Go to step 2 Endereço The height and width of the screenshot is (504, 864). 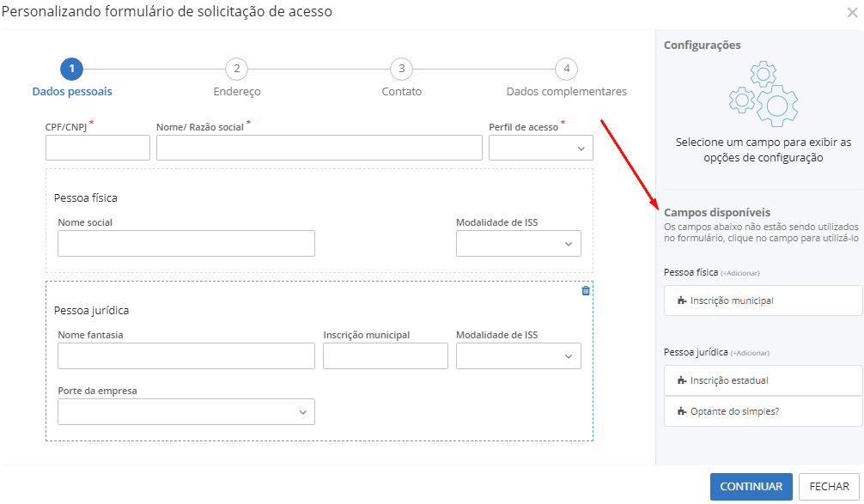pyautogui.click(x=236, y=70)
